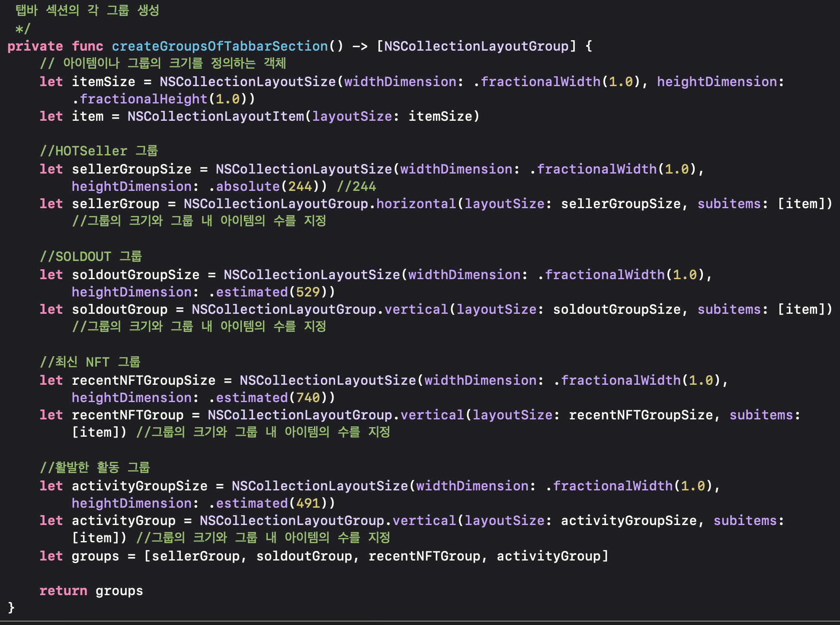
Task: Click the NSCollectionLayoutGroup return type
Action: pos(476,46)
